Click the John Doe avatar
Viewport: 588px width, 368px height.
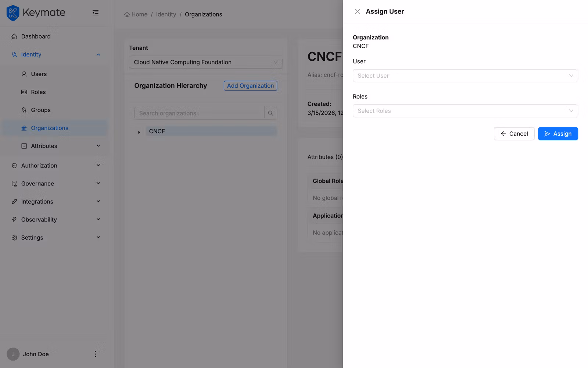13,354
